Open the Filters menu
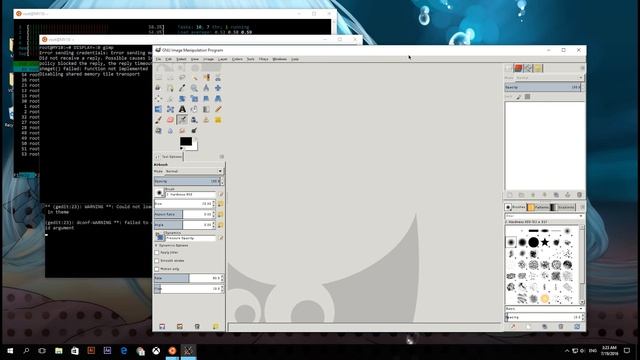The width and height of the screenshot is (640, 360). tap(264, 59)
